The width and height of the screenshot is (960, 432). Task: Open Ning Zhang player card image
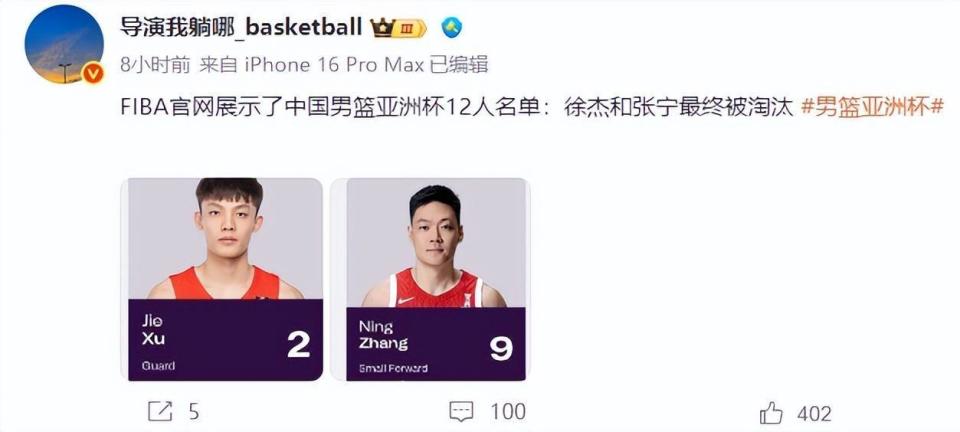tap(430, 280)
